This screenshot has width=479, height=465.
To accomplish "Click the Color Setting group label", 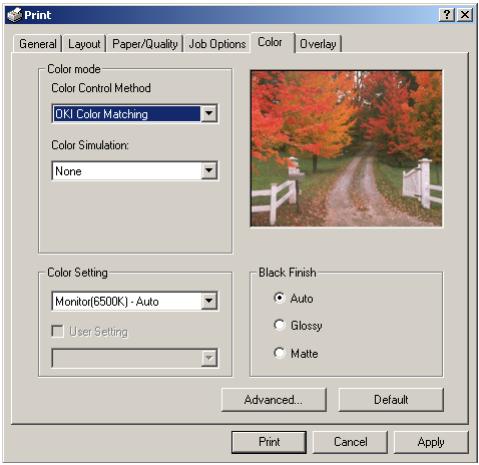I will (x=77, y=273).
